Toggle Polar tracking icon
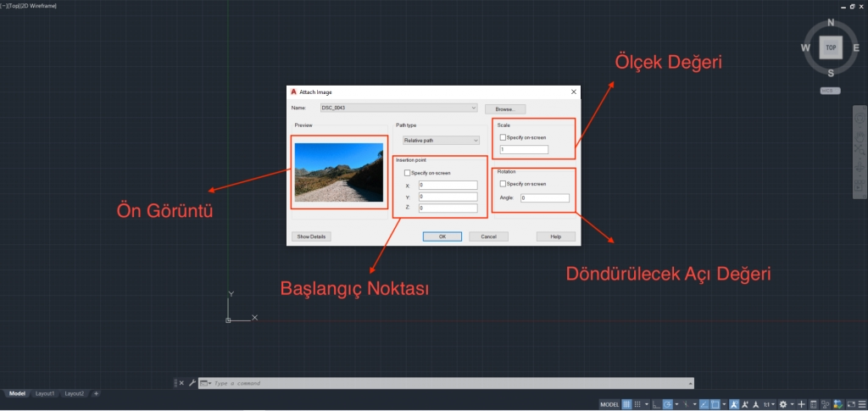This screenshot has width=868, height=411. coord(668,404)
